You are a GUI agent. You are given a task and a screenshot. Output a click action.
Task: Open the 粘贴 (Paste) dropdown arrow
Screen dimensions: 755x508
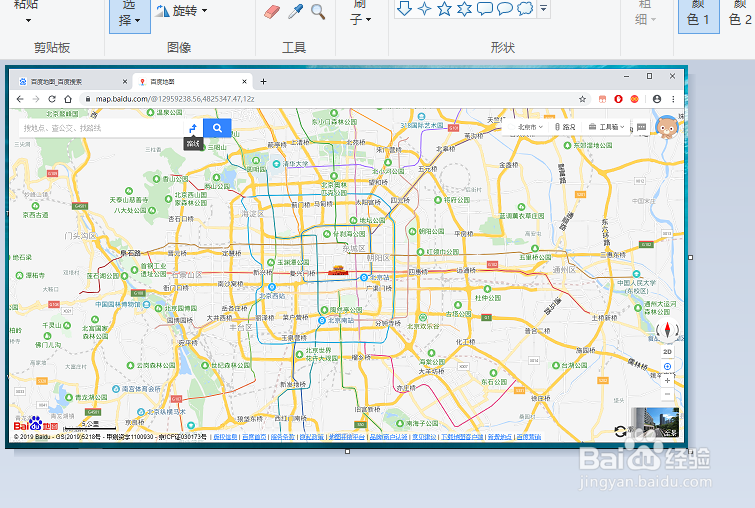(28, 21)
